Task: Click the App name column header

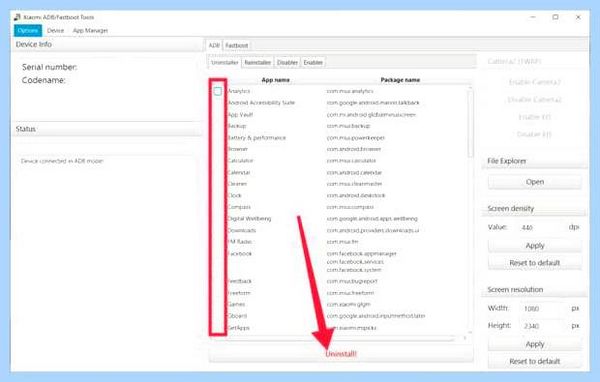Action: (276, 80)
